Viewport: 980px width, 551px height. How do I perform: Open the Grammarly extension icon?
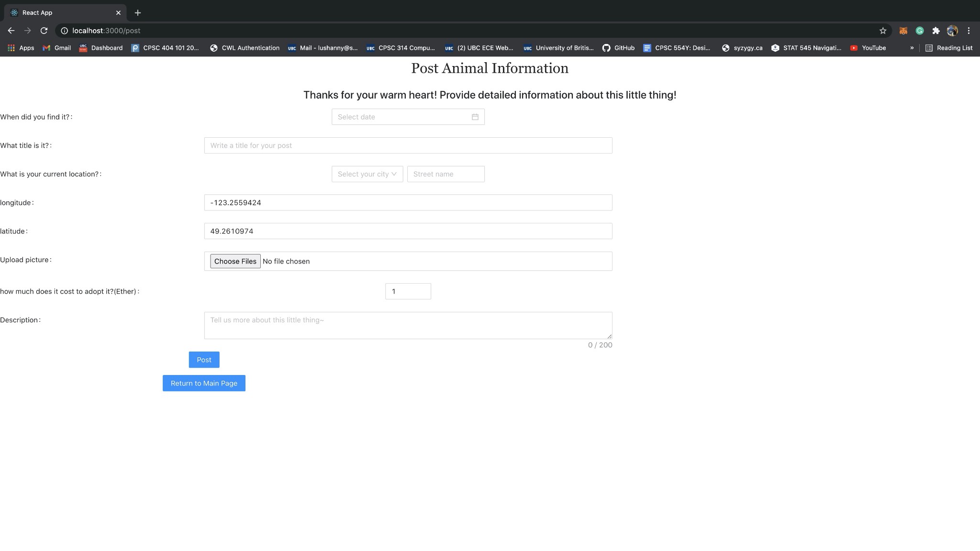tap(919, 31)
